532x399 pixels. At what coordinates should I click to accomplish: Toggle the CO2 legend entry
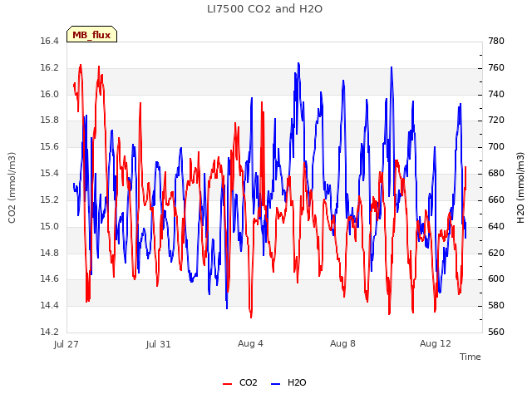tap(240, 382)
